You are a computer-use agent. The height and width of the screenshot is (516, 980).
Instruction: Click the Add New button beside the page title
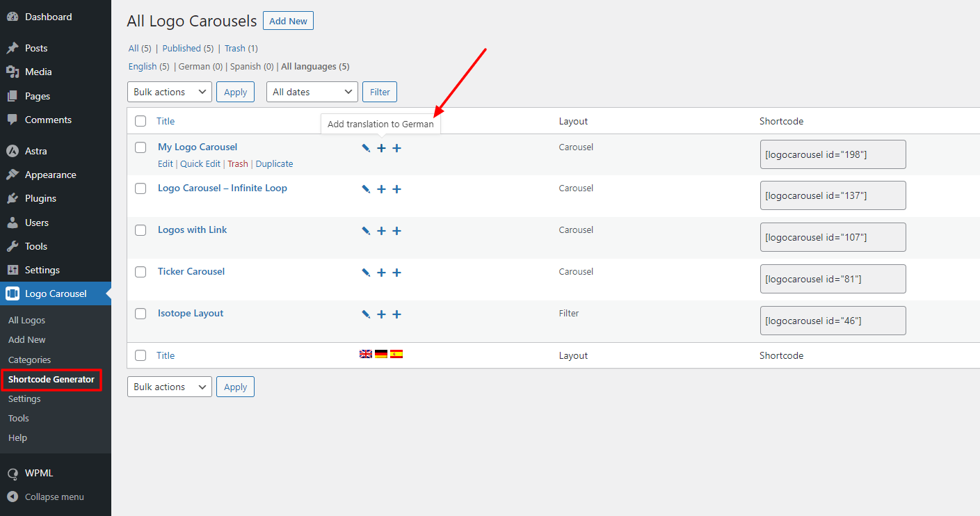(288, 21)
